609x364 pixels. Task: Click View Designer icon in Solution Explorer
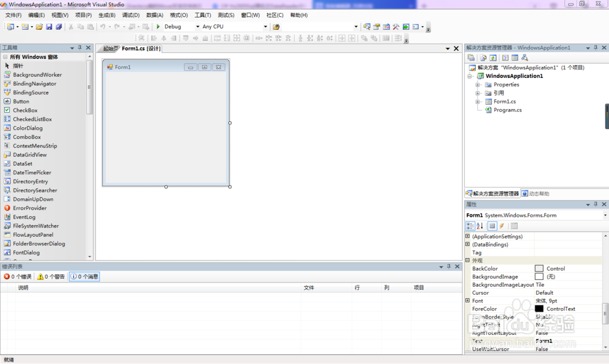[515, 58]
